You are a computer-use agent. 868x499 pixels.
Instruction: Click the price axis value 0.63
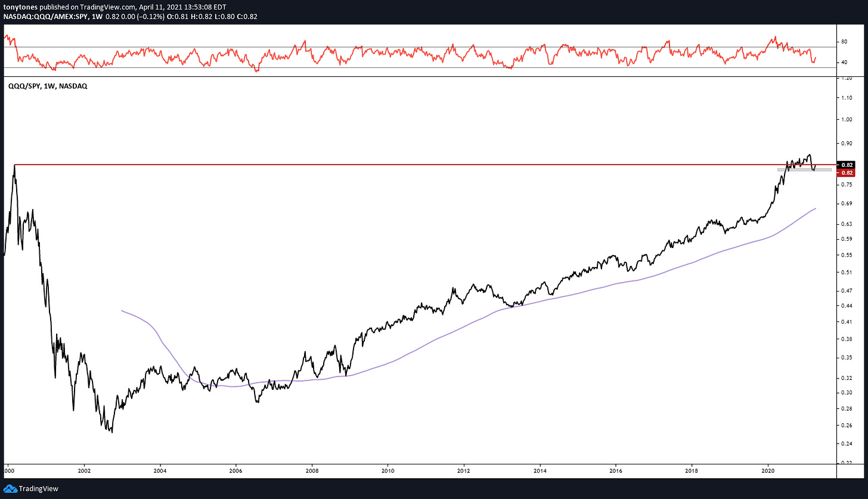(846, 224)
